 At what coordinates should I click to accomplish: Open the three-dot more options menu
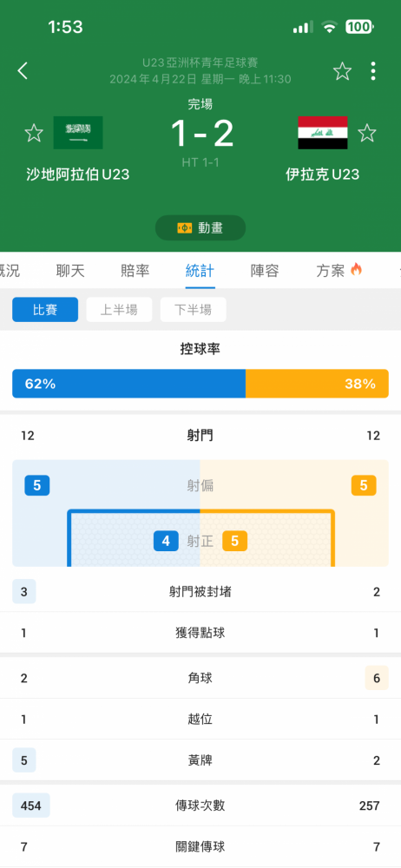tap(373, 71)
